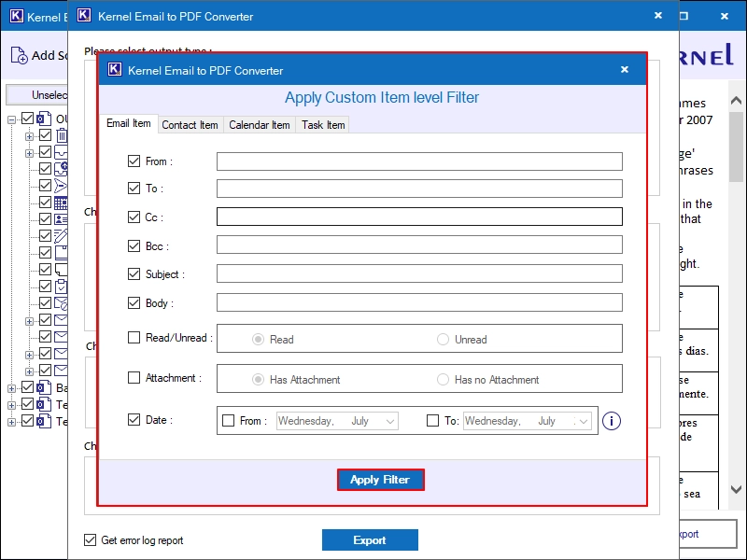Click the Body text input field
This screenshot has height=560, width=747.
tap(419, 302)
